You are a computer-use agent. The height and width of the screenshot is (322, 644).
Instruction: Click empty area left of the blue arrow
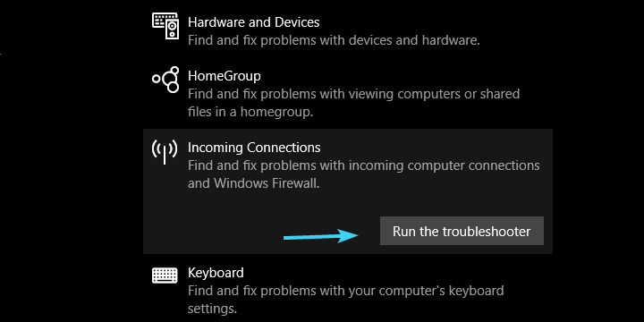click(214, 235)
